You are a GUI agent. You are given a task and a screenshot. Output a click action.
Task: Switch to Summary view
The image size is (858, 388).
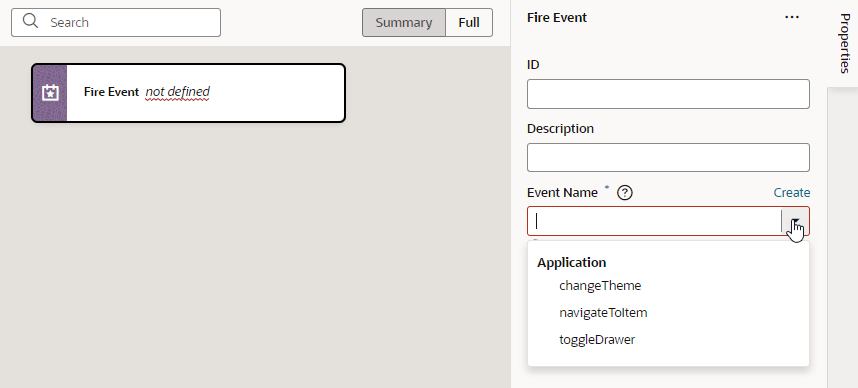[x=404, y=22]
